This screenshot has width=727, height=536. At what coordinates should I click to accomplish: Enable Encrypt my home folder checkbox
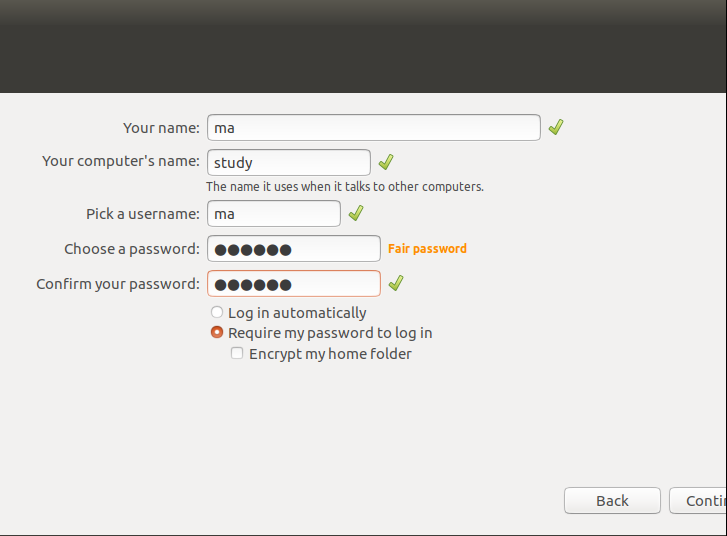237,353
